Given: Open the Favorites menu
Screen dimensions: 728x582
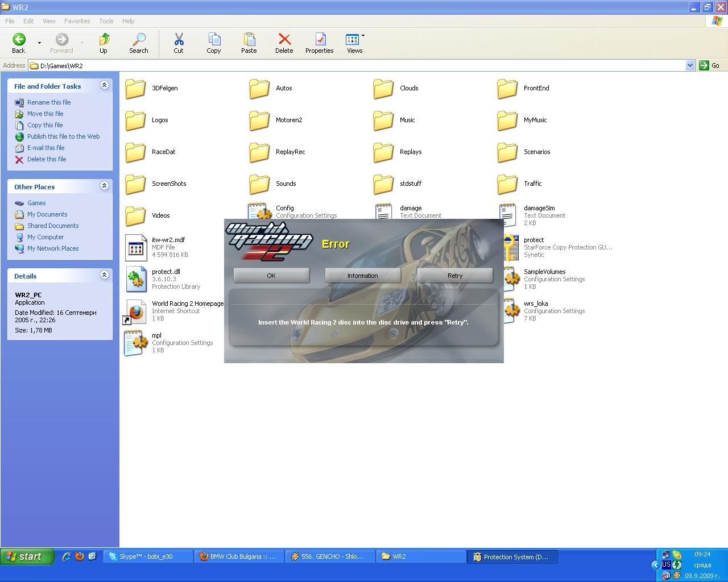Looking at the screenshot, I should point(77,21).
